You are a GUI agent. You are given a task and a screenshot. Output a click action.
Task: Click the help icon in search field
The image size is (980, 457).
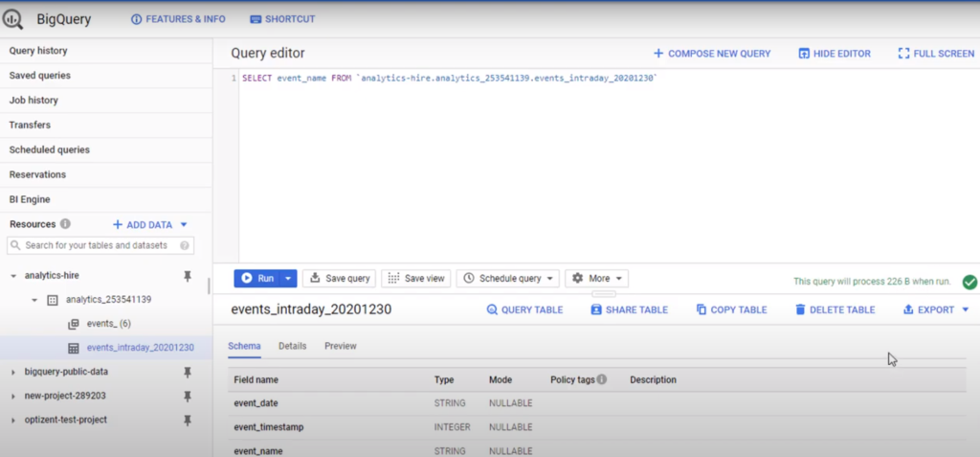(x=185, y=246)
